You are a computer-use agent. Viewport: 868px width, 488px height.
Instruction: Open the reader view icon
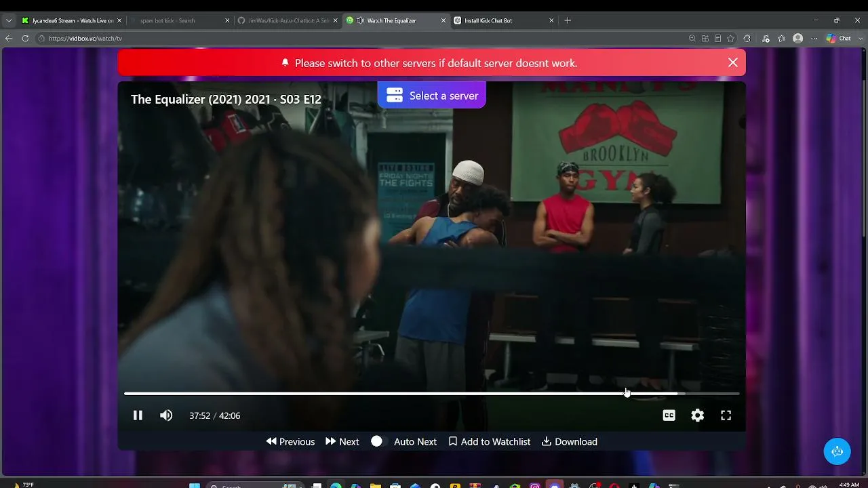[x=717, y=39]
